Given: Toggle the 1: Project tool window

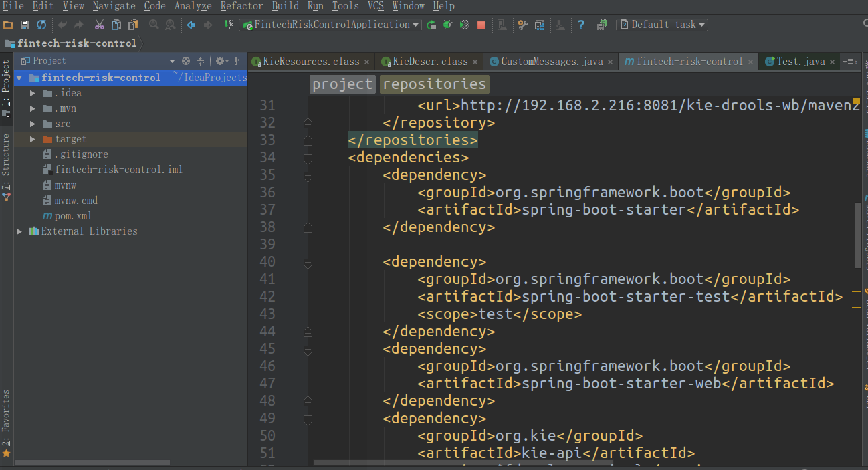Looking at the screenshot, I should (6, 89).
